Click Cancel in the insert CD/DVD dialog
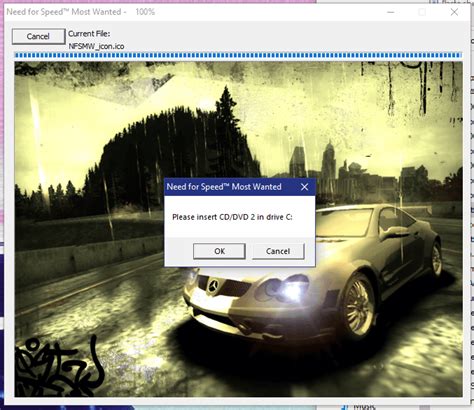 tap(278, 251)
